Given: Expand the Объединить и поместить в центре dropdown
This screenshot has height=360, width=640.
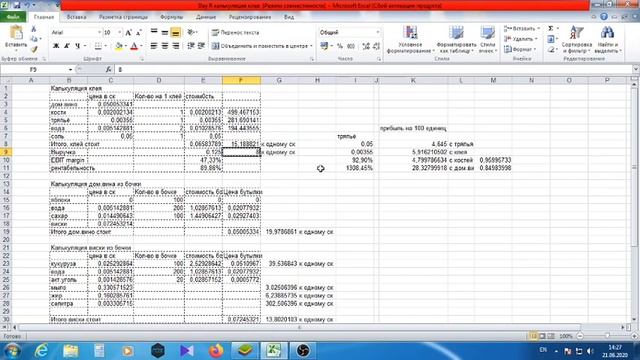Looking at the screenshot, I should 311,46.
